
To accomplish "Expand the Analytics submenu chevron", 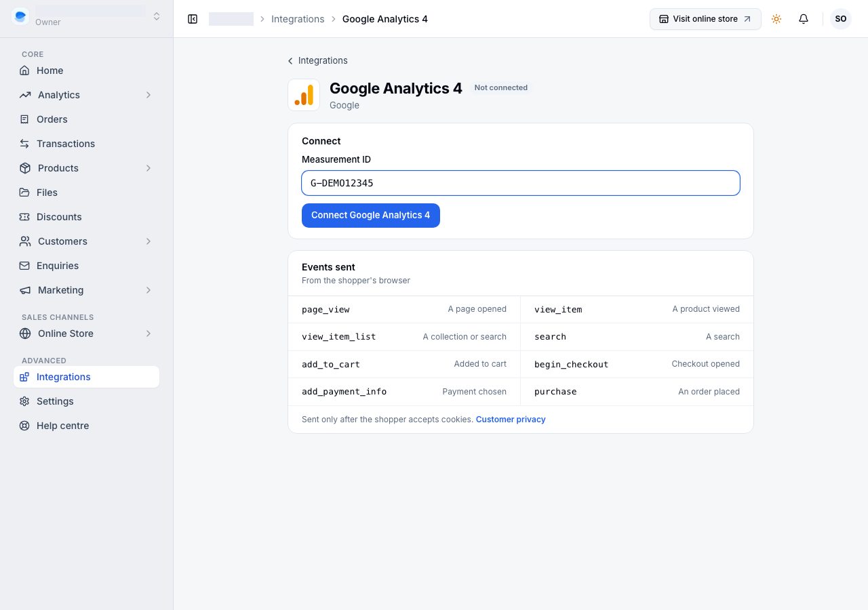I will (149, 95).
